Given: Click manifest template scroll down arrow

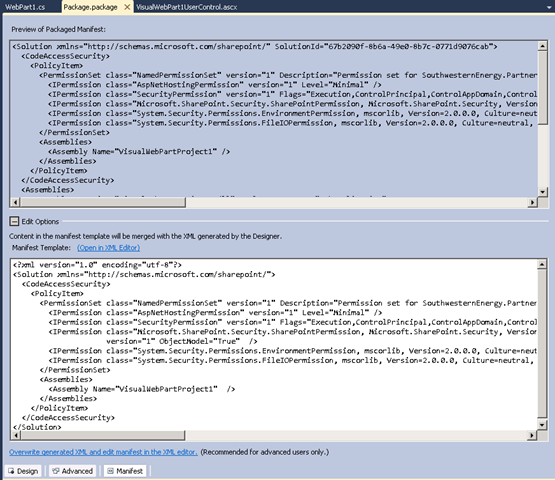Looking at the screenshot, I should click(x=542, y=424).
